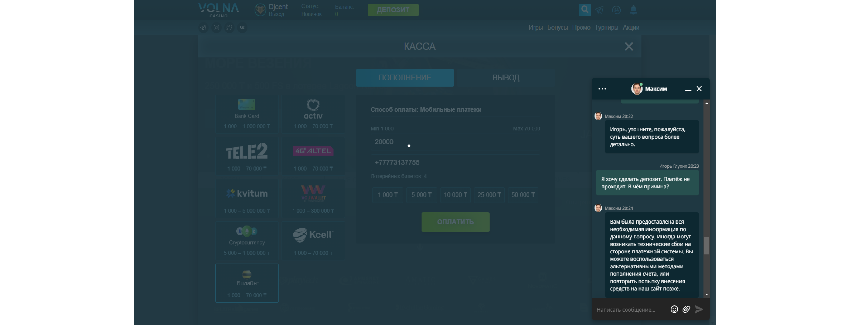Open the Турниры menu

point(606,27)
